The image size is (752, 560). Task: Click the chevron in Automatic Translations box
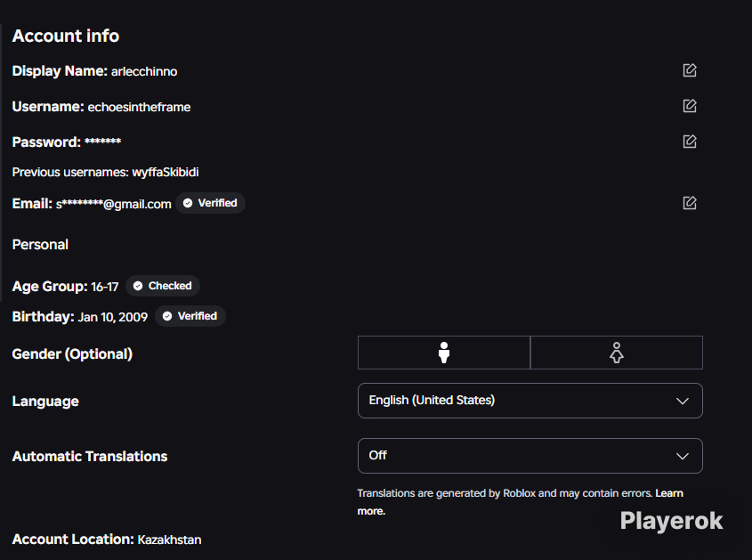[683, 457]
